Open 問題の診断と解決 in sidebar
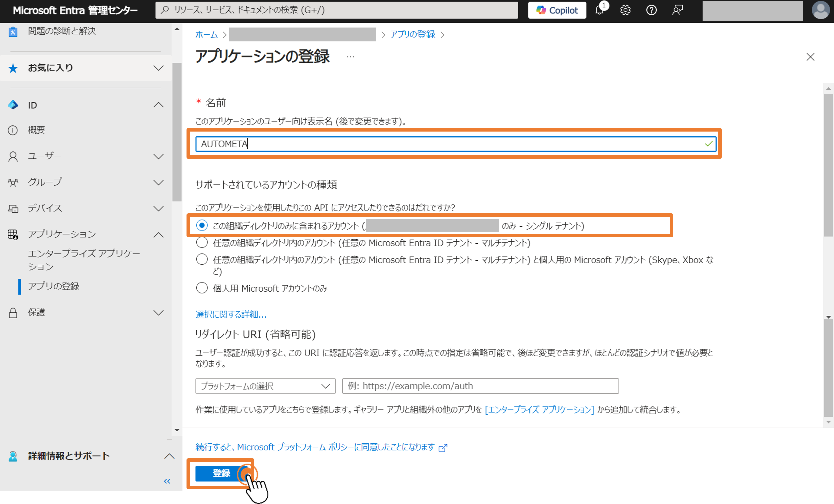 point(62,31)
